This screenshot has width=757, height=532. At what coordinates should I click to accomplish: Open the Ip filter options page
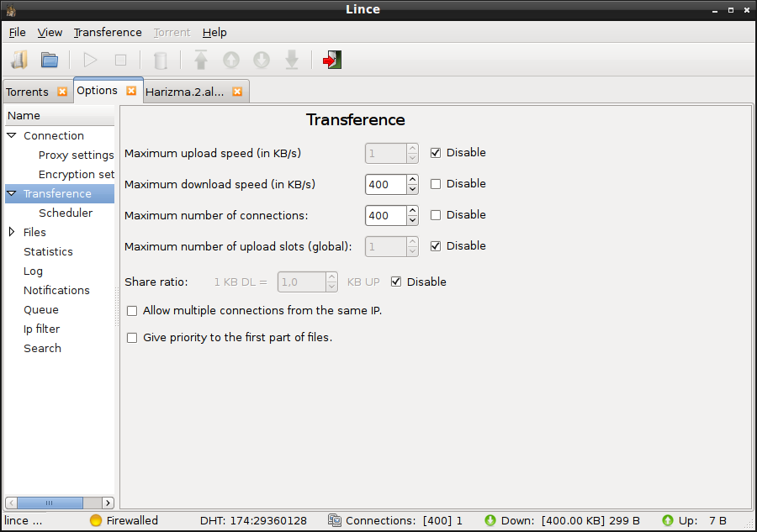41,329
